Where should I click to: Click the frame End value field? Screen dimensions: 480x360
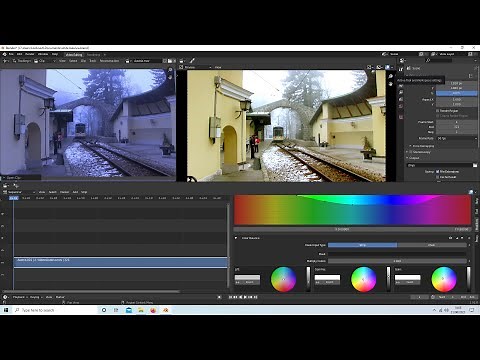click(x=456, y=127)
